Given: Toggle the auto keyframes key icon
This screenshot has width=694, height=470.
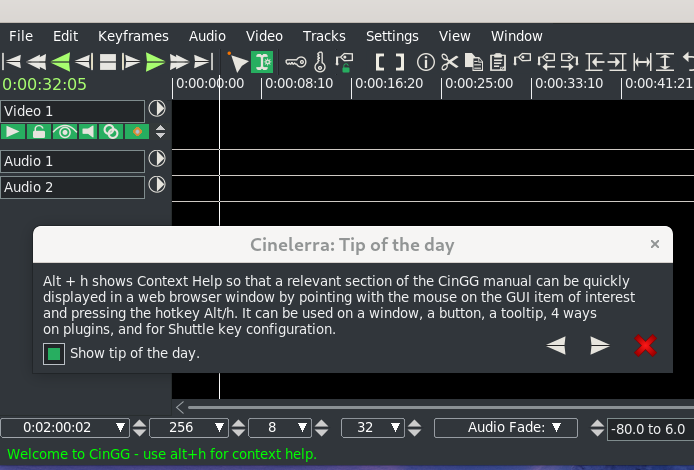Looking at the screenshot, I should [x=296, y=62].
